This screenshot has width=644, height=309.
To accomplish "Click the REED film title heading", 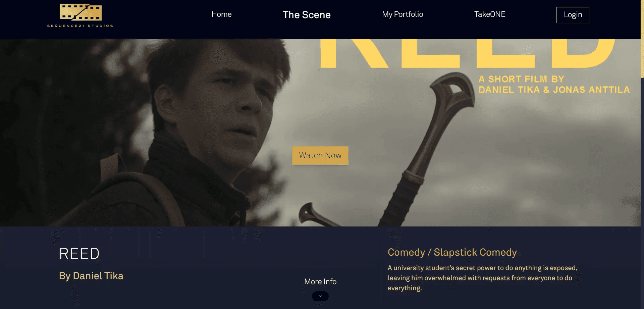I will click(x=79, y=254).
